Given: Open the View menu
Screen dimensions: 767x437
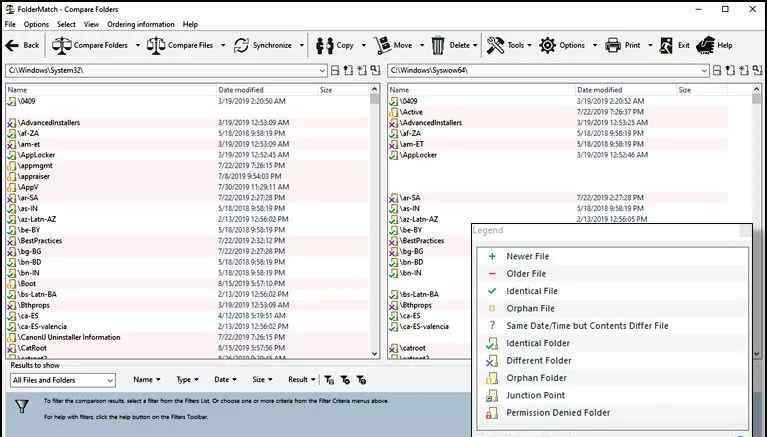Looking at the screenshot, I should tap(91, 24).
